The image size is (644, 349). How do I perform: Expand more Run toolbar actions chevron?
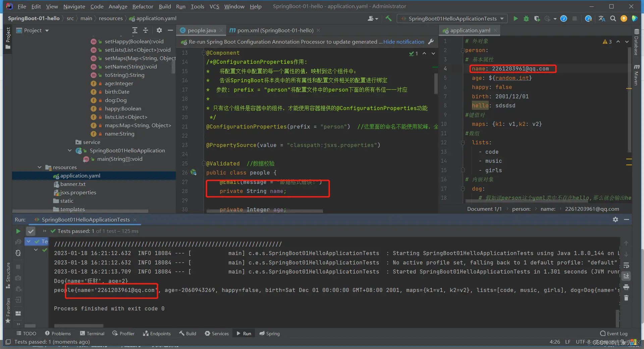(x=45, y=231)
